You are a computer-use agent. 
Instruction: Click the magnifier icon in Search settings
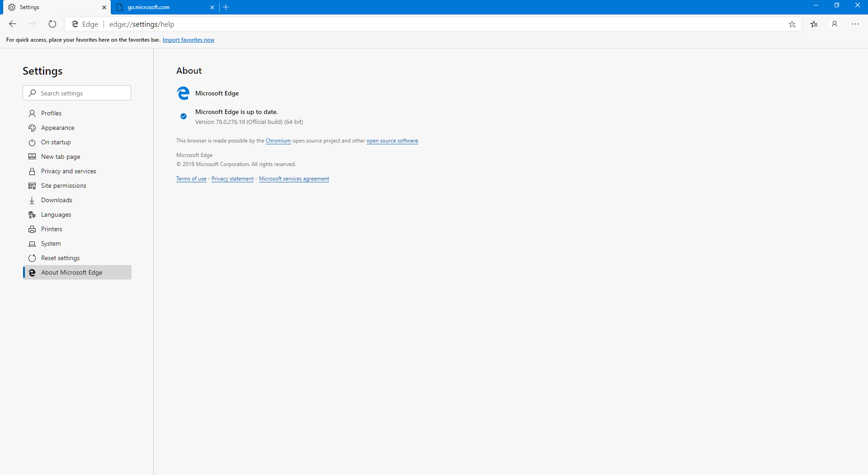click(32, 93)
